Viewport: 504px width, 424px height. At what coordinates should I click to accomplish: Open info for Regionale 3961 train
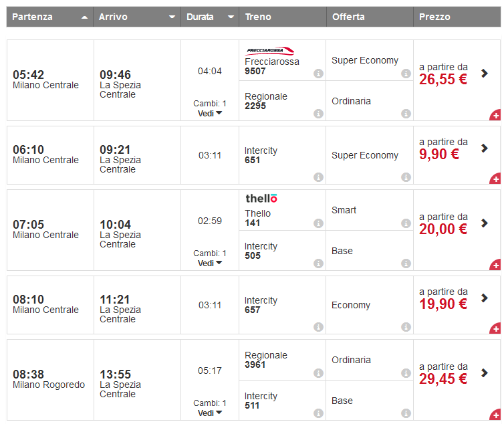(318, 373)
